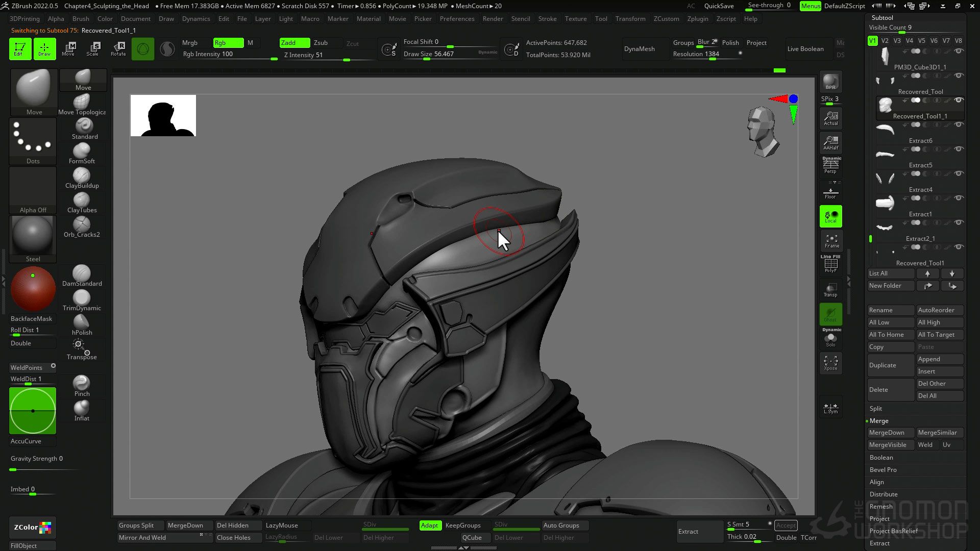Expand the Remesh section

coord(880,507)
